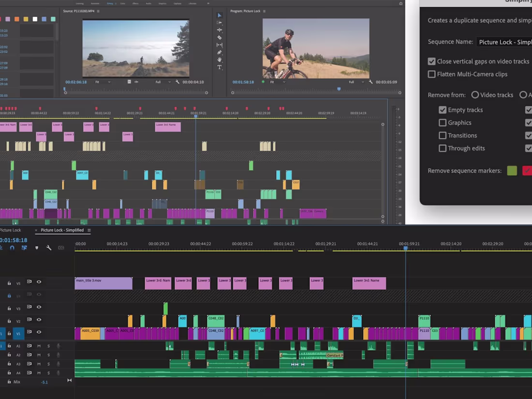Toggle snapping in the timeline
Screen dimensions: 532x399
point(12,248)
